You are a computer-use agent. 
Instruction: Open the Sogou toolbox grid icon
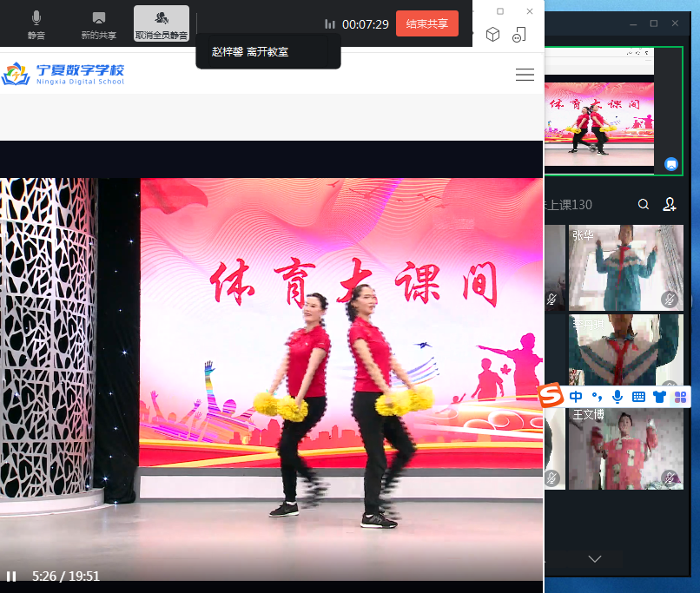(679, 397)
